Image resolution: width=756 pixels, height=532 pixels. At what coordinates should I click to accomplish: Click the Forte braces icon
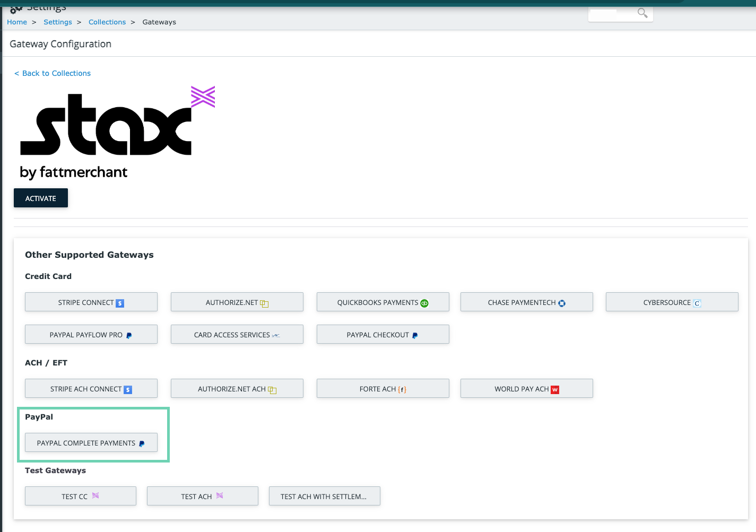click(402, 389)
